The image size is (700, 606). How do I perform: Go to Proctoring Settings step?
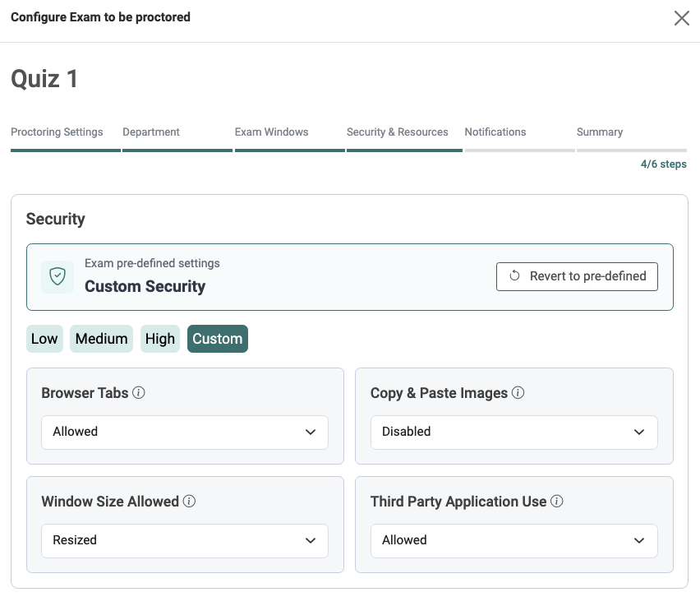point(57,132)
